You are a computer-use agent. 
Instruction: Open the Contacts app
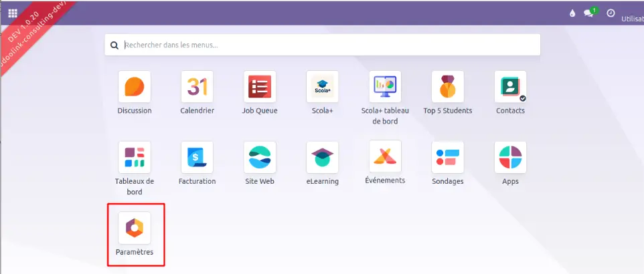pyautogui.click(x=510, y=87)
